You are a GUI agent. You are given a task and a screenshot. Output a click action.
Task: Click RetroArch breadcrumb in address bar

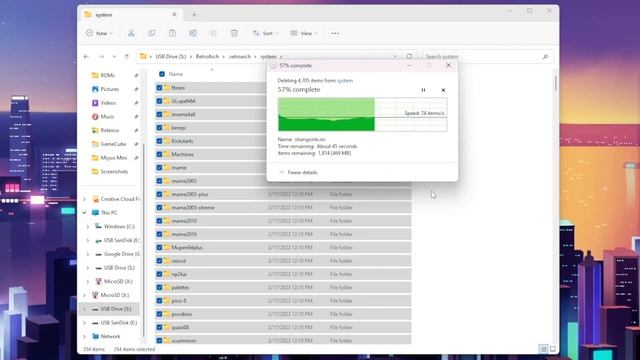coord(207,56)
